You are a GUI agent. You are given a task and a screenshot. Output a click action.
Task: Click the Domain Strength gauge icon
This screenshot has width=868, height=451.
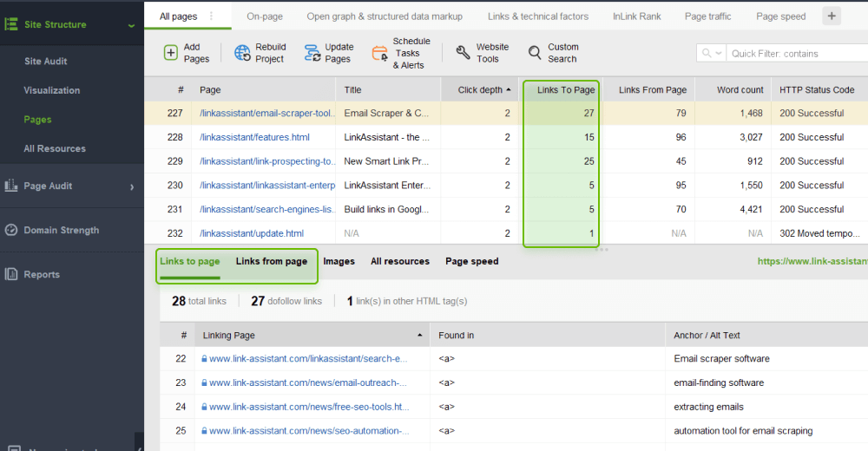(11, 230)
